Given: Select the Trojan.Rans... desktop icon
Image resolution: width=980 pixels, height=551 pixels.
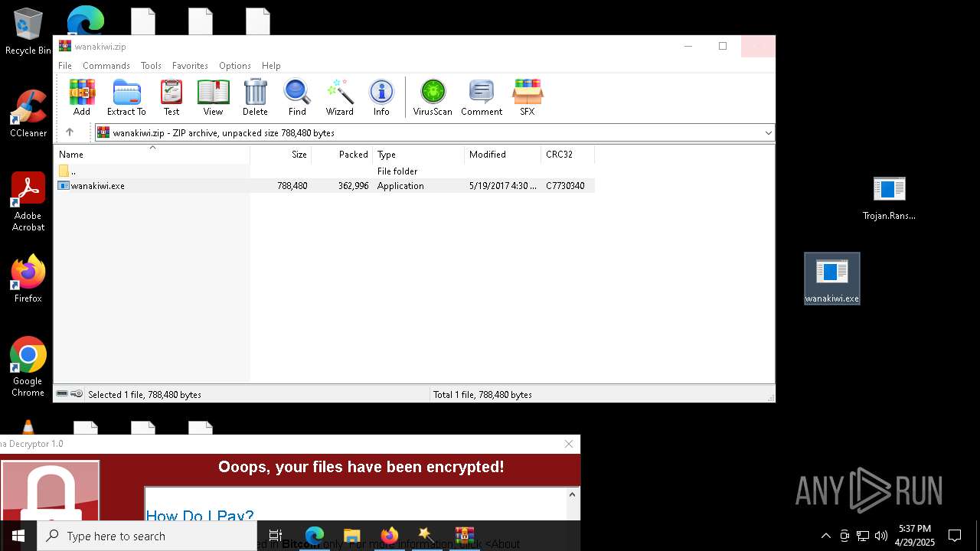Looking at the screenshot, I should (x=889, y=197).
